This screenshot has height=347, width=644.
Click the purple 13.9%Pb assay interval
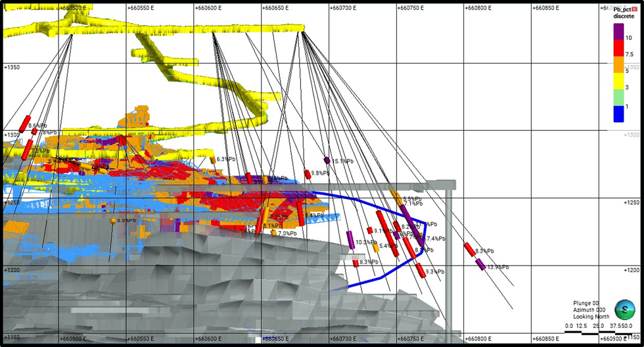click(x=480, y=264)
